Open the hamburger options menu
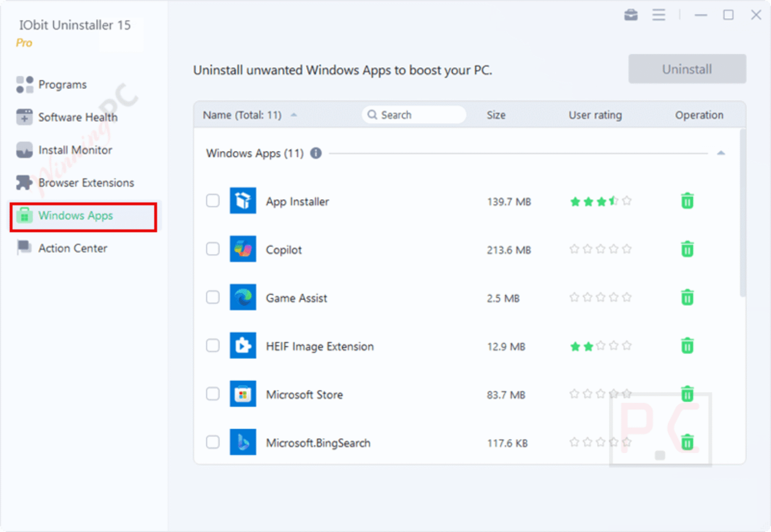Image resolution: width=771 pixels, height=532 pixels. point(659,15)
